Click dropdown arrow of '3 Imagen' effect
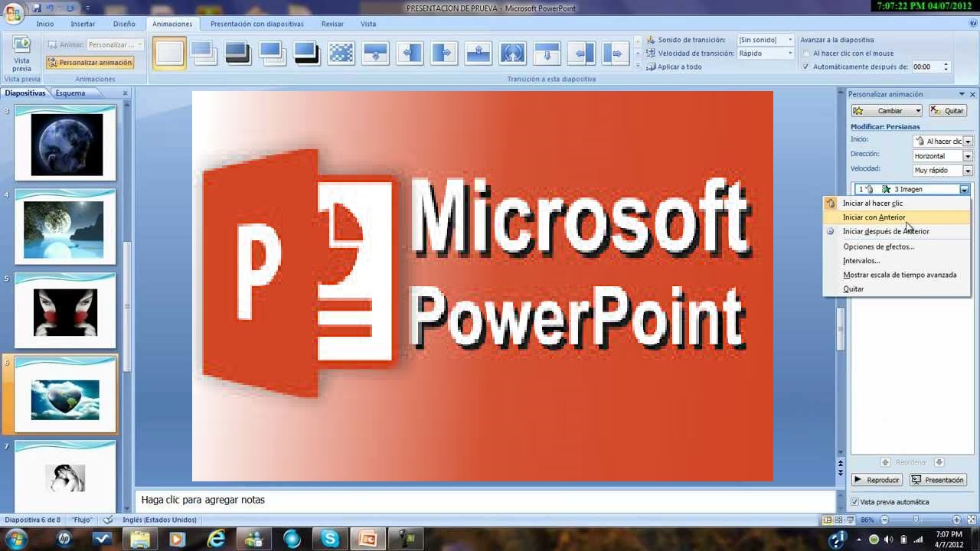 point(965,190)
